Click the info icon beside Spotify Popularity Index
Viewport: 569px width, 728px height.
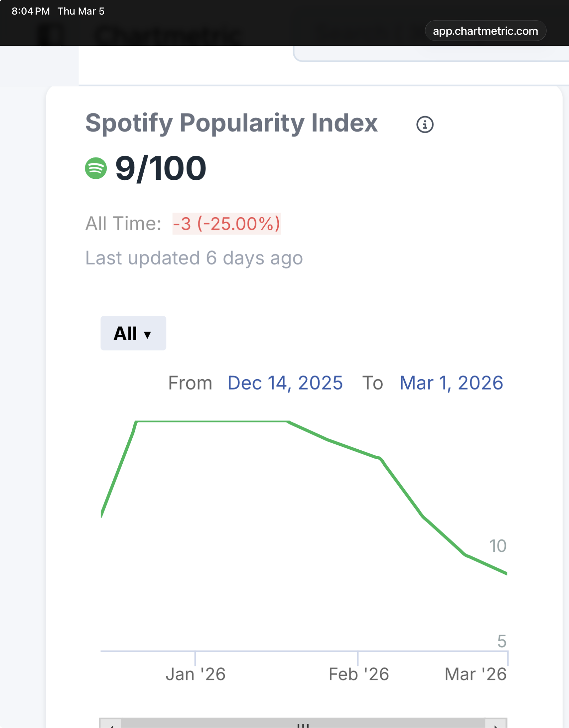point(425,124)
